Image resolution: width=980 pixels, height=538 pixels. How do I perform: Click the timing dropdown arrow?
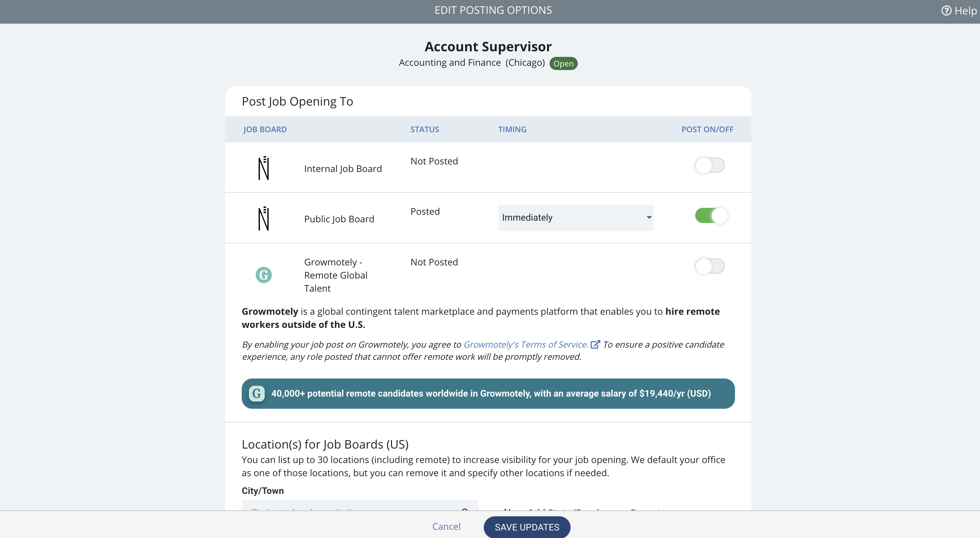[649, 218]
